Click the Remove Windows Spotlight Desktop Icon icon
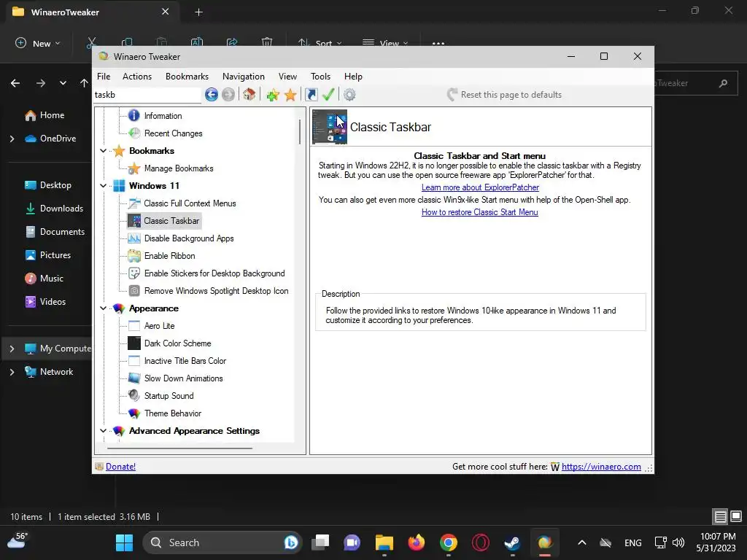Screen dimensions: 747x560 [134, 291]
